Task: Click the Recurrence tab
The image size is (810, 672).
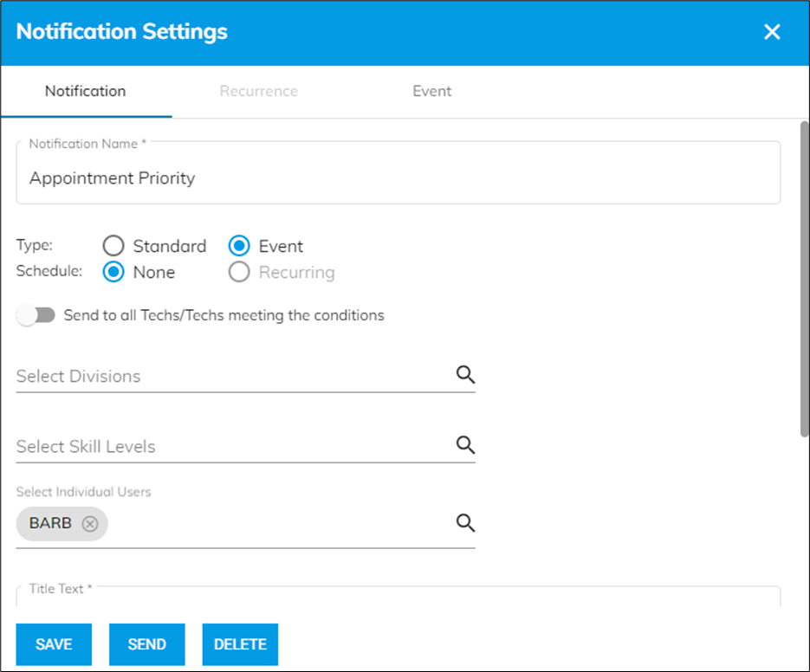Action: (258, 91)
